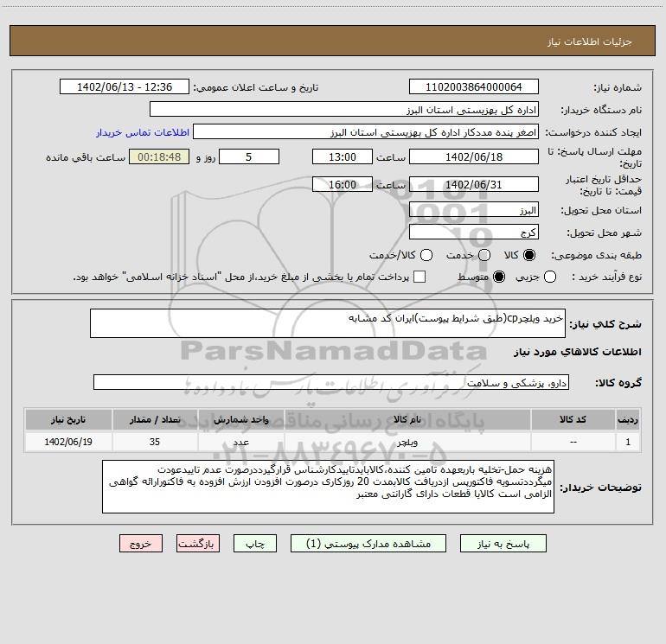The height and width of the screenshot is (644, 666).
Task: Click the تعداد / مقدار column header
Action: point(155,419)
